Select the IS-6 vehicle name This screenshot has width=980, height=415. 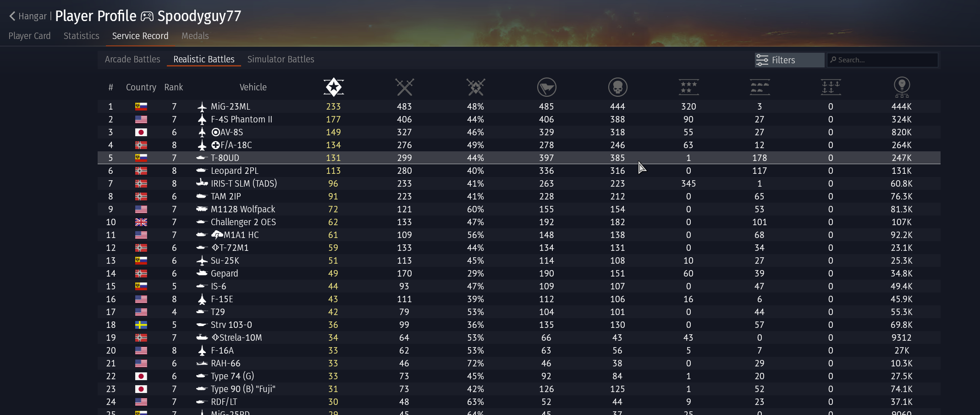pos(219,286)
